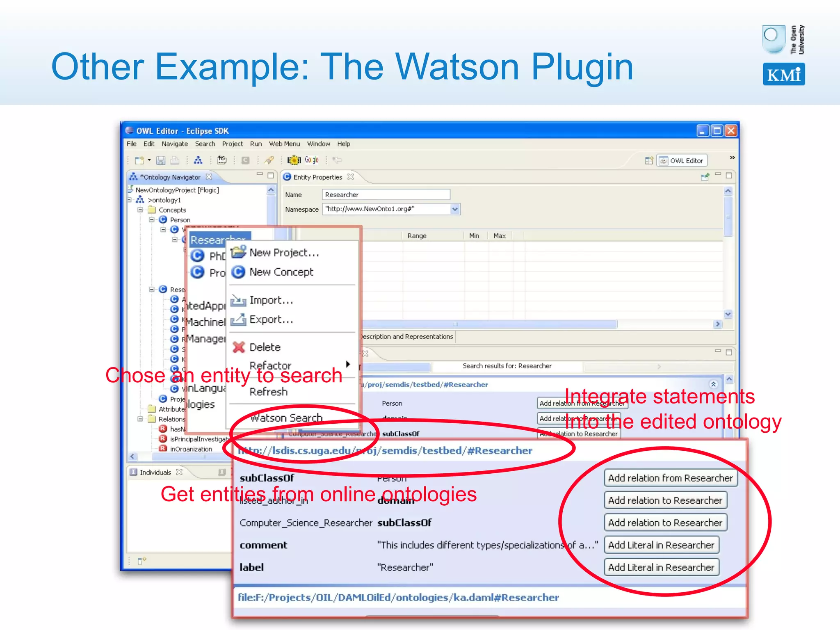Click the Google search toolbar icon
Image resolution: width=840 pixels, height=630 pixels.
311,160
